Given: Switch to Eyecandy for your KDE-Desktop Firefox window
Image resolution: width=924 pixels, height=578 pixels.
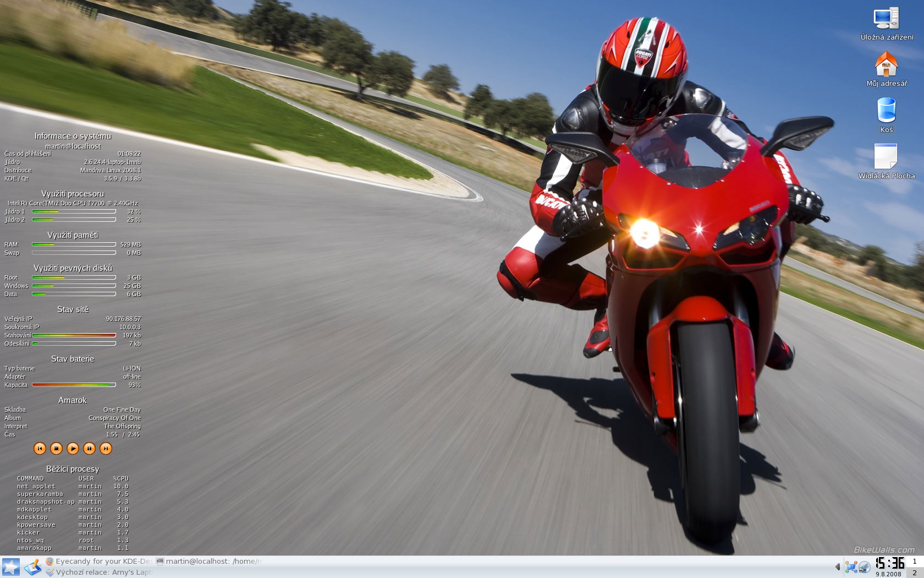Looking at the screenshot, I should (98, 561).
